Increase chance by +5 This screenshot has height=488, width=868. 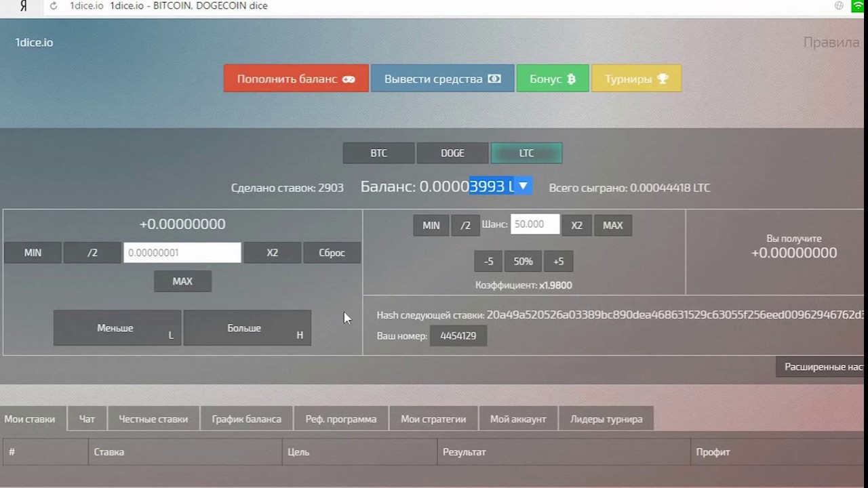pos(558,262)
